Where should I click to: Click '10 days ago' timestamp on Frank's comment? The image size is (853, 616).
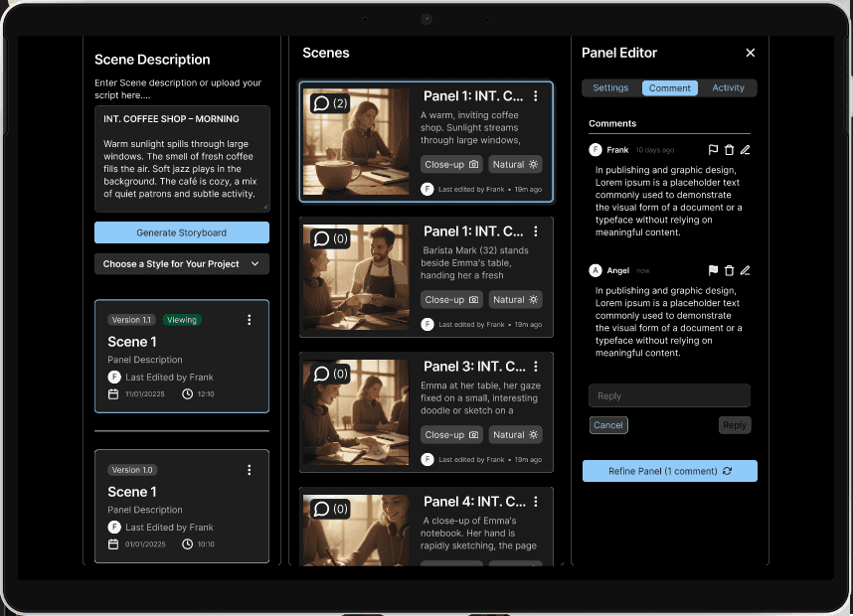tap(655, 150)
